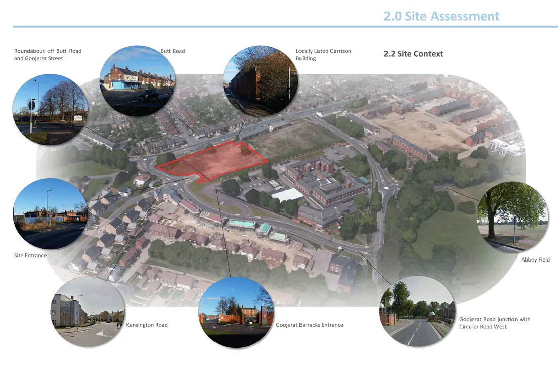558x392 pixels.
Task: Select the 'Locally Listed Garrison Building' caption
Action: pyautogui.click(x=323, y=55)
